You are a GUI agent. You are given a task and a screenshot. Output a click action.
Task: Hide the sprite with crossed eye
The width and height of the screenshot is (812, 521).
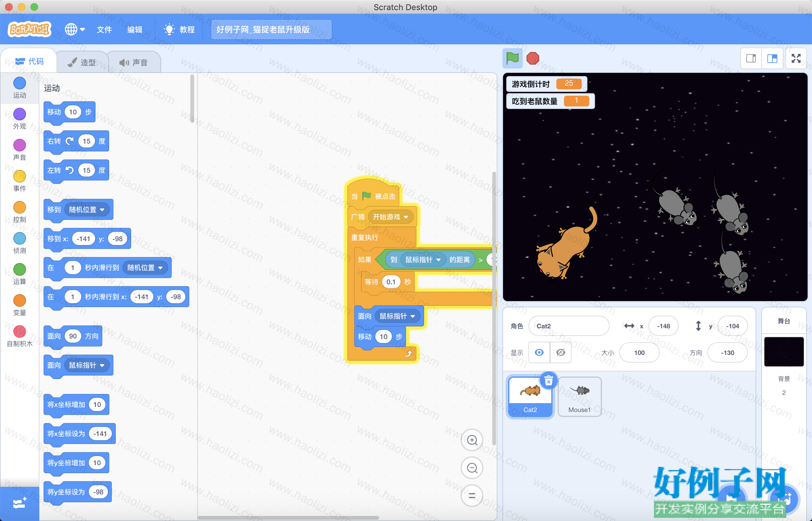pyautogui.click(x=560, y=352)
